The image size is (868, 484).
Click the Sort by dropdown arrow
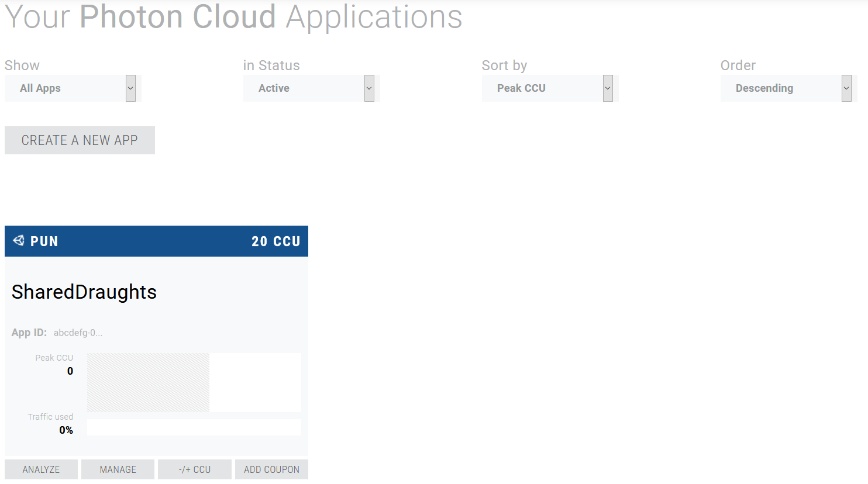(x=608, y=88)
